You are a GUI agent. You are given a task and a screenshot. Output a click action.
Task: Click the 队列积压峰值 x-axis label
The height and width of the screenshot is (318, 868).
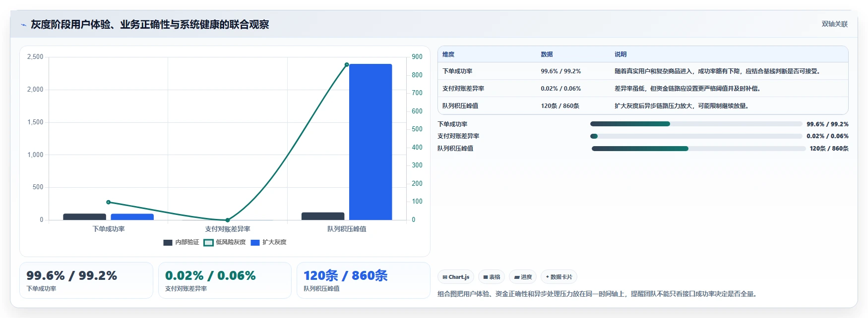pos(347,229)
